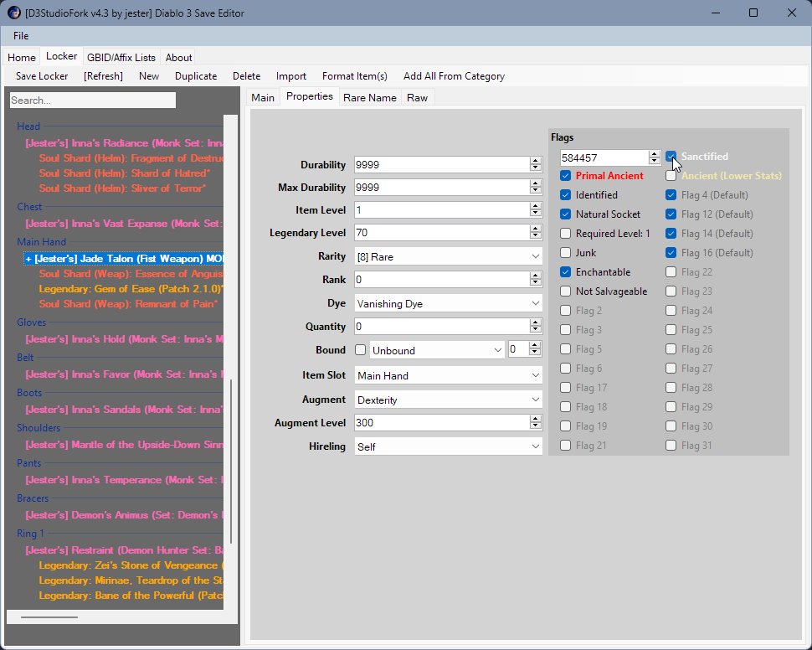The width and height of the screenshot is (812, 650).
Task: Switch to the Rare Name tab
Action: coord(370,98)
